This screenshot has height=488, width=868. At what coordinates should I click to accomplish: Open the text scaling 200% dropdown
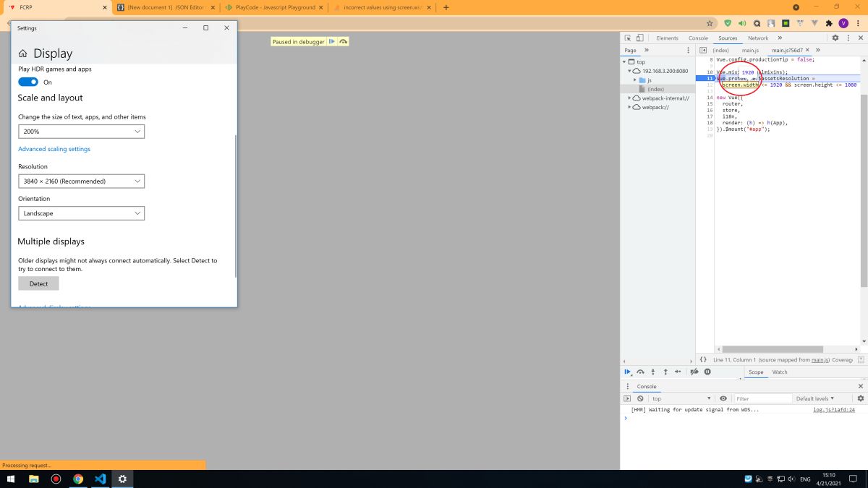(81, 132)
